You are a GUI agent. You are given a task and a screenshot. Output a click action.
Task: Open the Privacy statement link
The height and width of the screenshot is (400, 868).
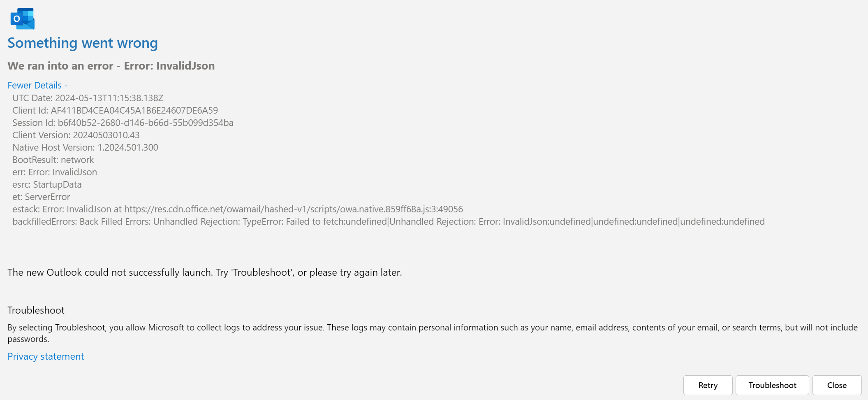[46, 356]
